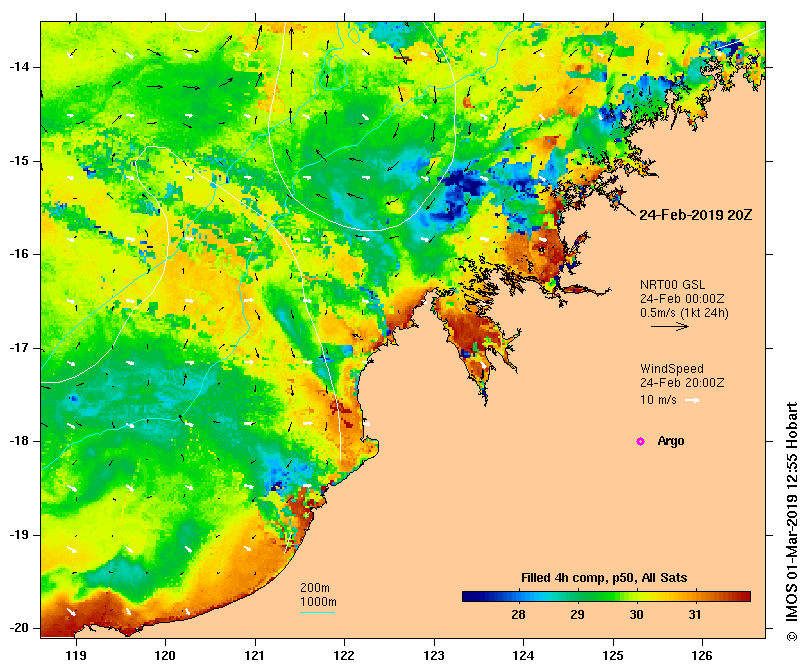Image resolution: width=809 pixels, height=672 pixels.
Task: Click the dark red end of color bar
Action: (x=745, y=597)
